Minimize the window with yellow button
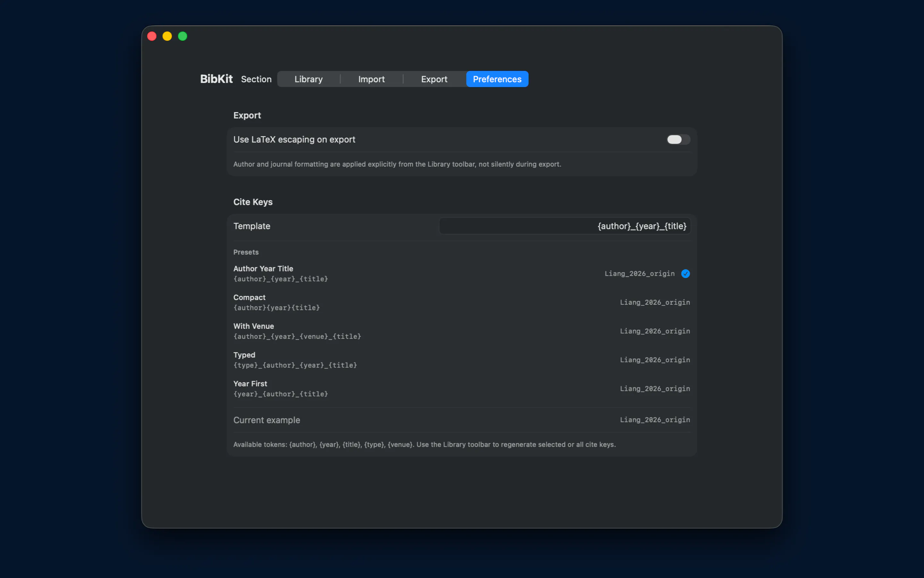924x578 pixels. [x=167, y=36]
